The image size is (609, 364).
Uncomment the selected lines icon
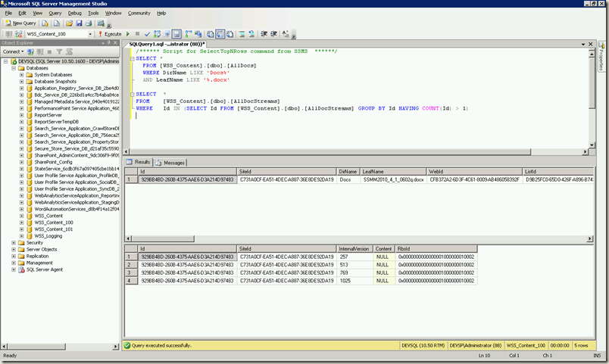click(x=251, y=34)
